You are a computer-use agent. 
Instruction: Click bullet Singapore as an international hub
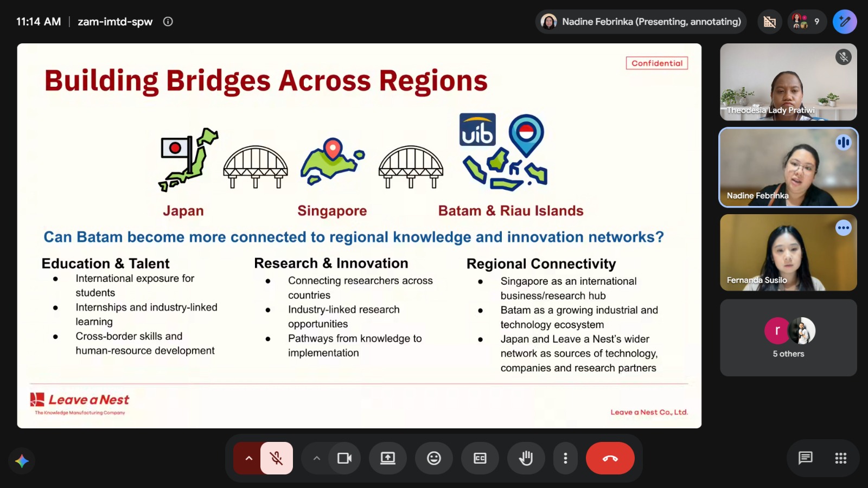tap(569, 288)
